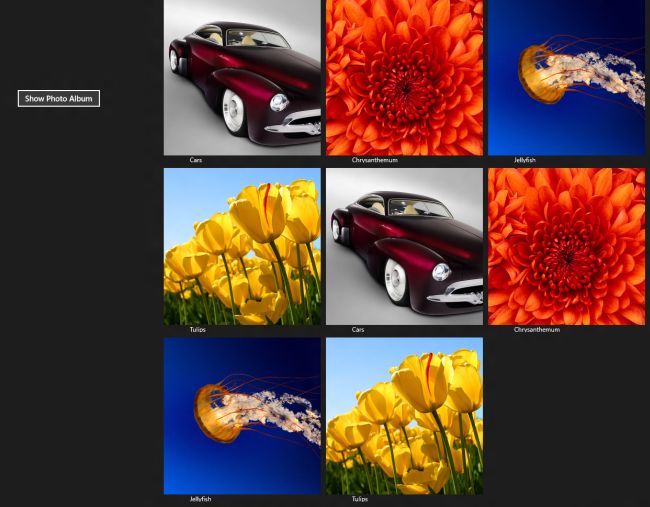The height and width of the screenshot is (507, 650).
Task: Click the 'Tulips' caption in the bottom row
Action: pos(360,499)
